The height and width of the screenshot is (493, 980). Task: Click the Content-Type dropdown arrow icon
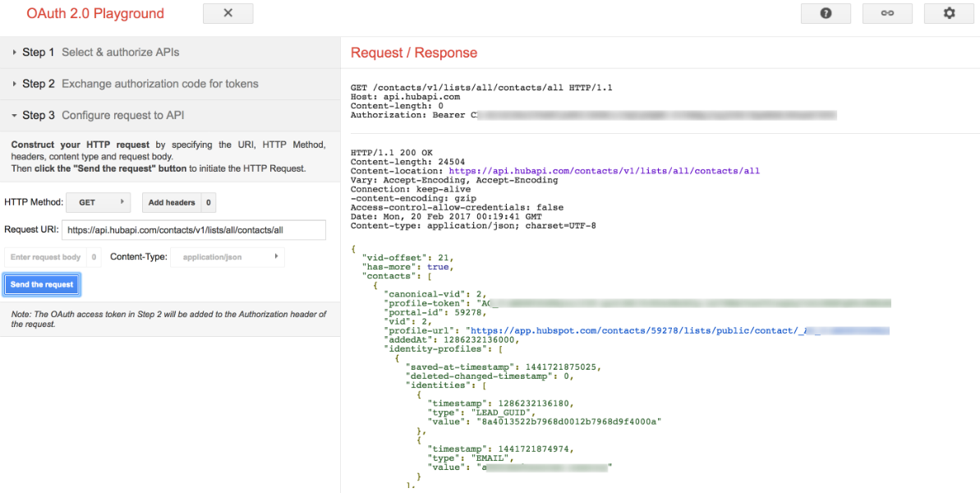274,256
